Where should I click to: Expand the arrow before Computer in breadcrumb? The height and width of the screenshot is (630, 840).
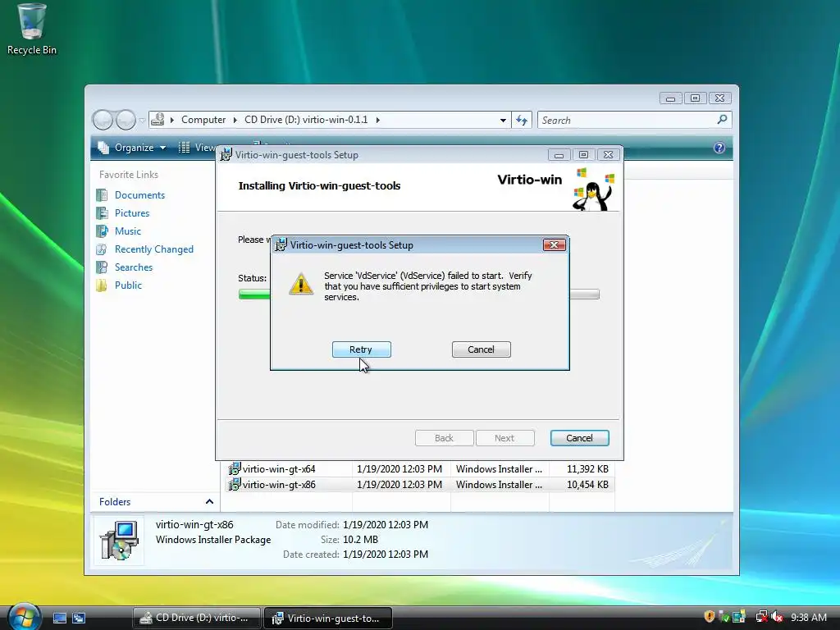172,120
